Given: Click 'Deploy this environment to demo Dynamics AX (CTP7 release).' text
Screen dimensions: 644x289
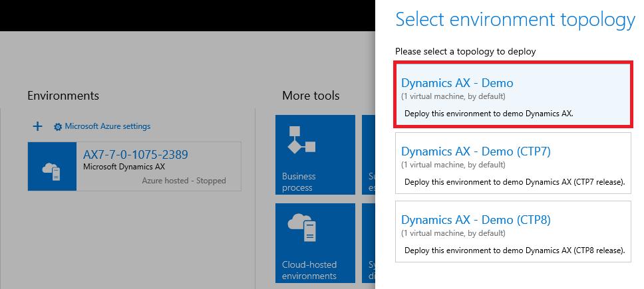Looking at the screenshot, I should pos(515,181).
